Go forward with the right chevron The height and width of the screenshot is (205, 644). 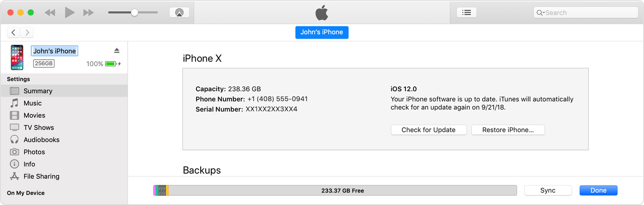coord(27,33)
